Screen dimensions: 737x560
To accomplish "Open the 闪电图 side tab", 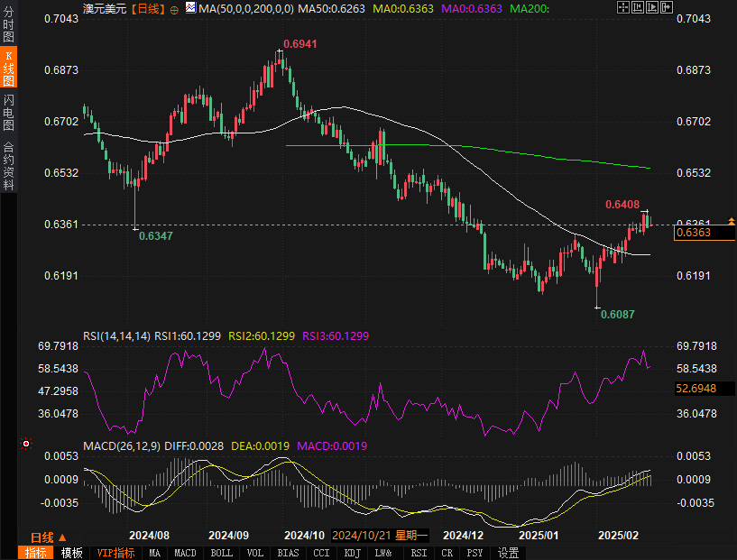I will tap(8, 113).
